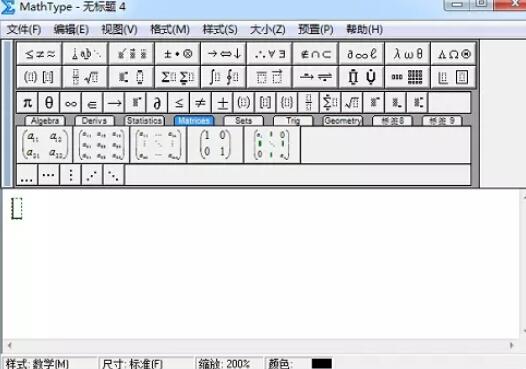Image resolution: width=526 pixels, height=369 pixels.
Task: Insert the less-than-or-equal symbol from small bar
Action: [179, 103]
